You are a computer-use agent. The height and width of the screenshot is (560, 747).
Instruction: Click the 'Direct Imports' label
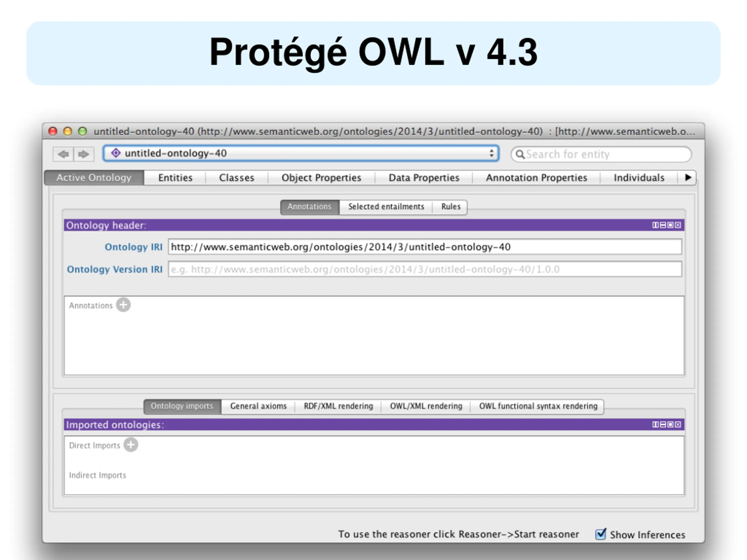click(95, 445)
